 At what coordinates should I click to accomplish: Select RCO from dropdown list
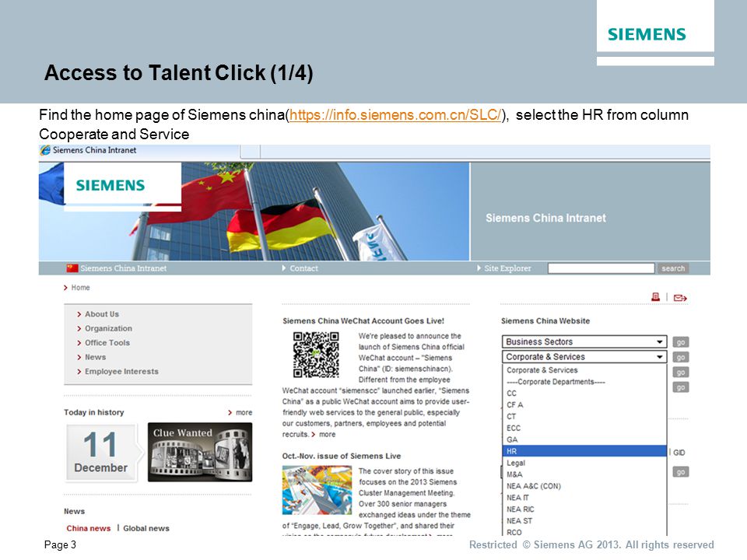584,532
